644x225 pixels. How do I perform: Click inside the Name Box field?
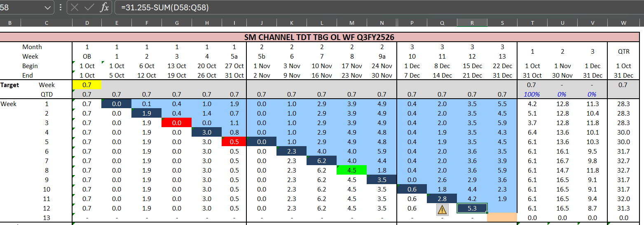(21, 7)
